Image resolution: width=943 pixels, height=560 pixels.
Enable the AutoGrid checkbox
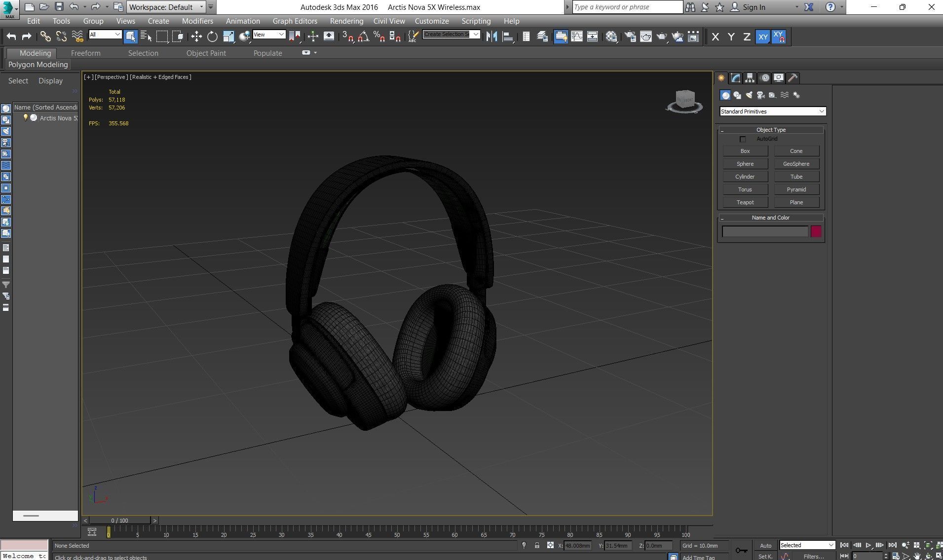743,139
